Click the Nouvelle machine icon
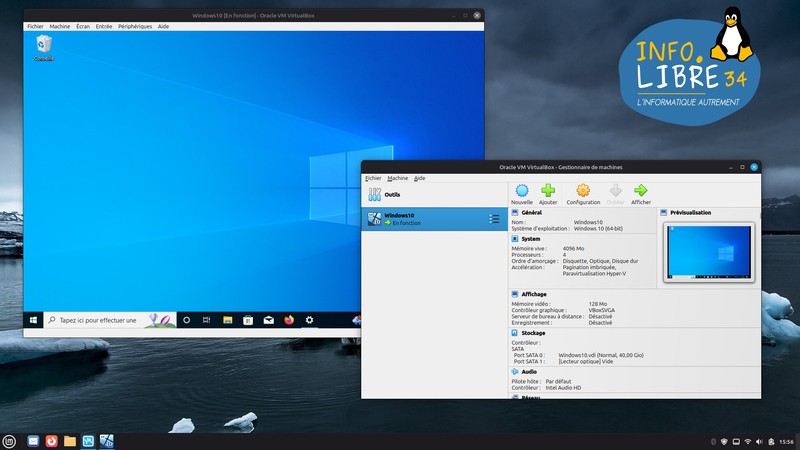Screen dimensions: 800x450 coord(521,190)
